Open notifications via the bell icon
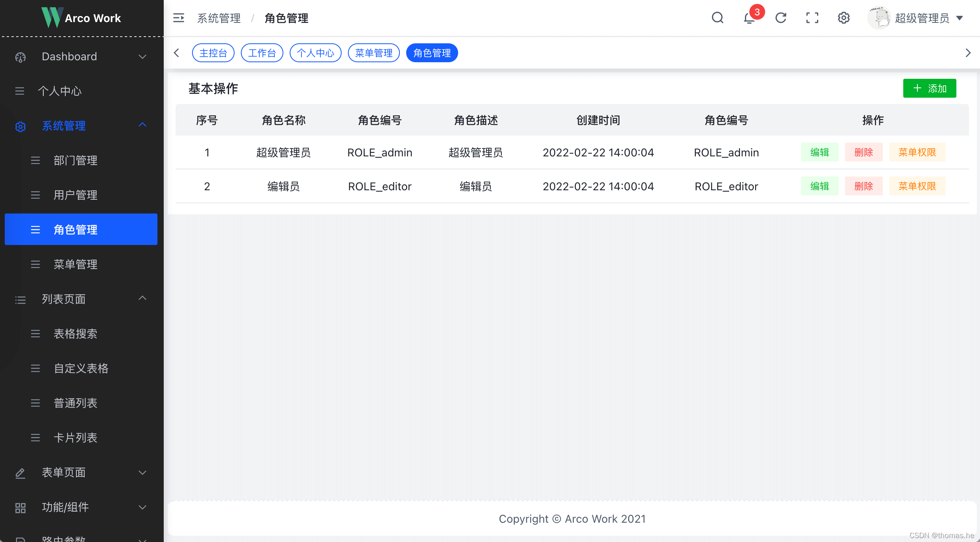980x542 pixels. point(749,18)
